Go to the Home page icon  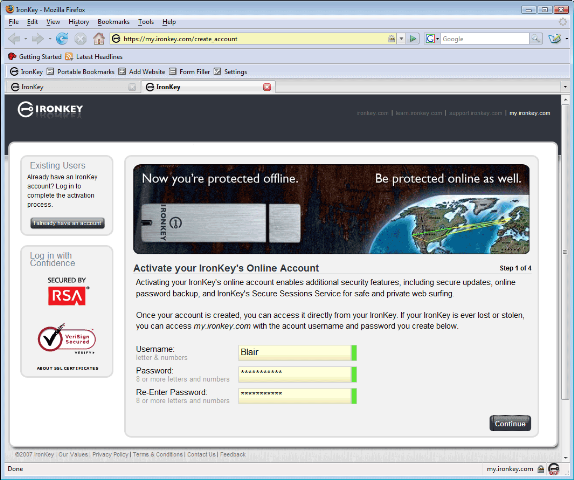click(x=99, y=38)
